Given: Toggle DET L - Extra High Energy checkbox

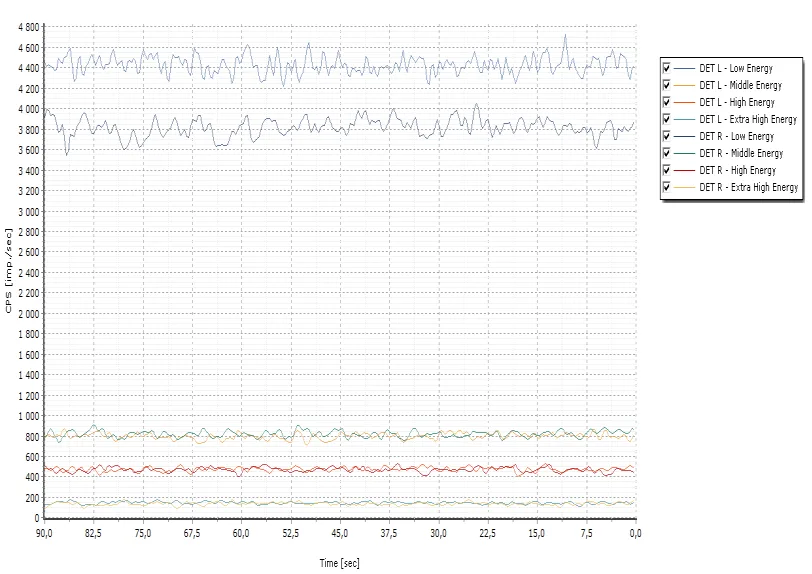Looking at the screenshot, I should [x=666, y=119].
